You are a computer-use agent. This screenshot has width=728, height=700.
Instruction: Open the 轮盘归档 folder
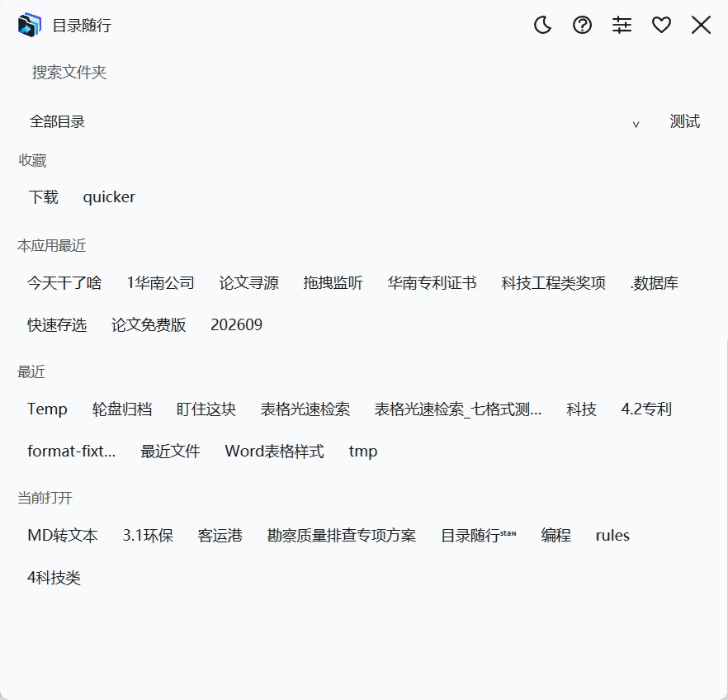point(121,409)
